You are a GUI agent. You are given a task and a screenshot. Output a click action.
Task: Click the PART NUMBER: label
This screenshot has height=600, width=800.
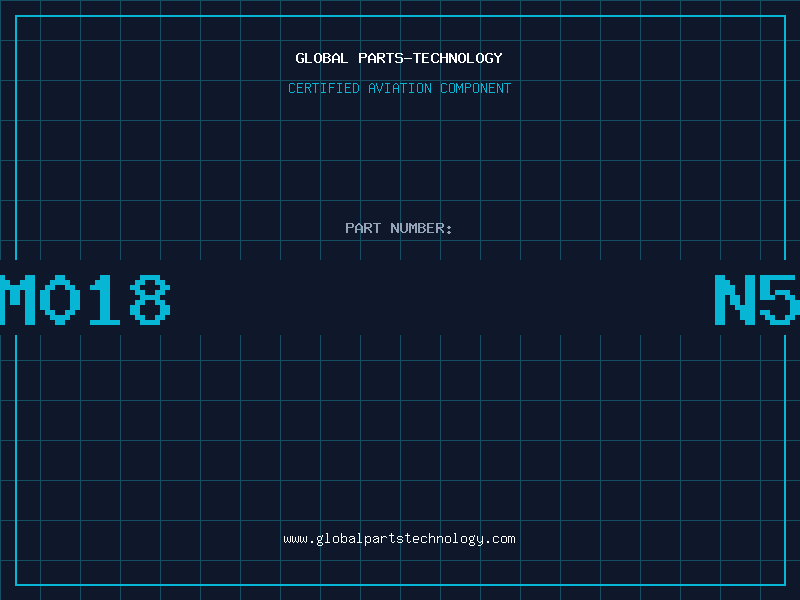click(399, 228)
